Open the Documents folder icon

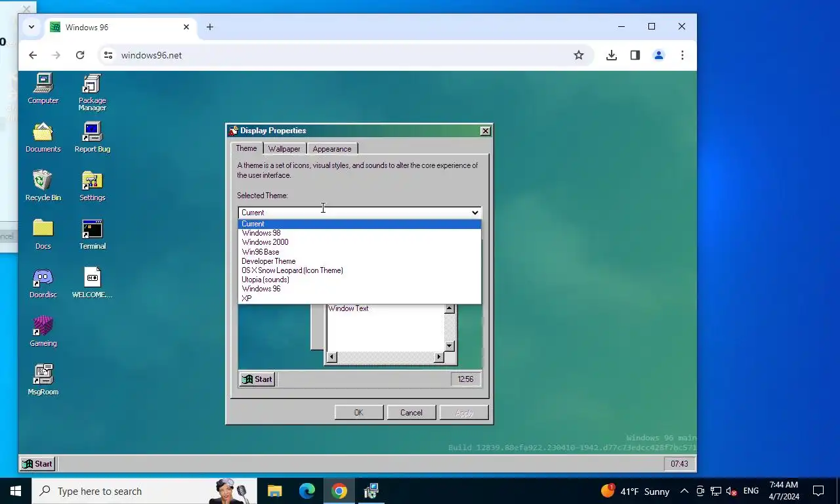tap(43, 137)
